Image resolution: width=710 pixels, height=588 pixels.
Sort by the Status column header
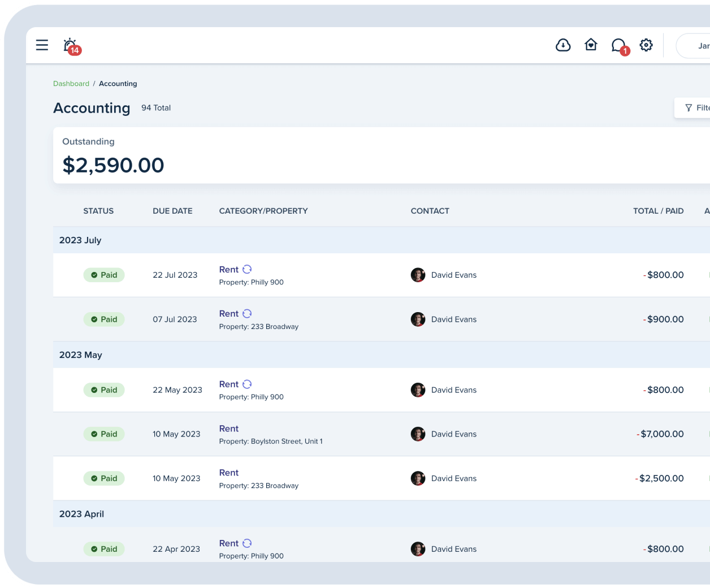click(x=98, y=211)
